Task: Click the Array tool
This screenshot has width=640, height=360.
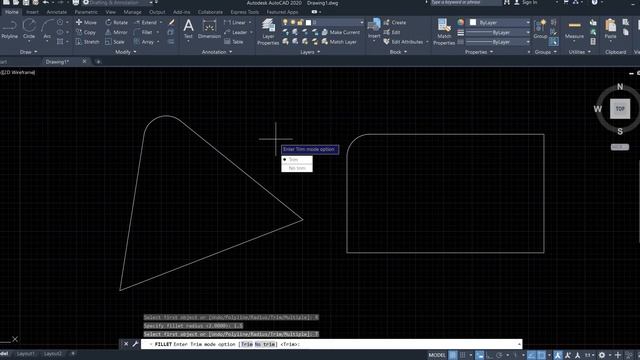Action: [x=144, y=42]
